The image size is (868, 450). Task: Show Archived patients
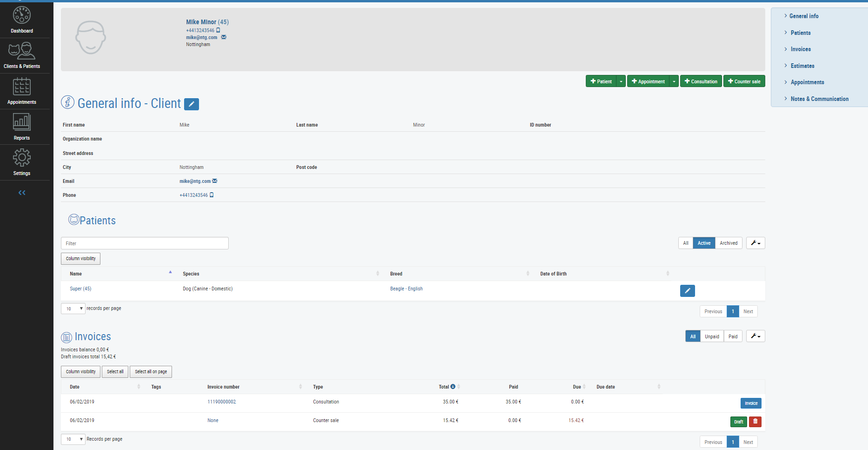pyautogui.click(x=728, y=242)
